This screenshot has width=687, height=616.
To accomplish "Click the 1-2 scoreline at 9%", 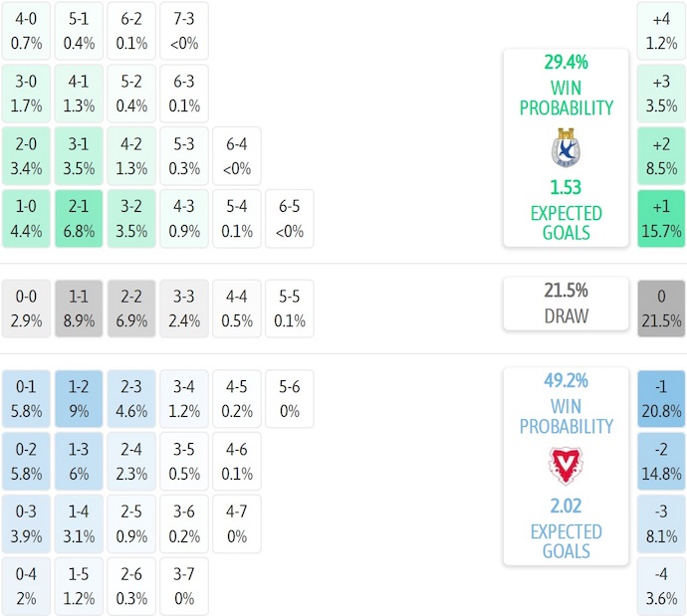I will pos(80,398).
